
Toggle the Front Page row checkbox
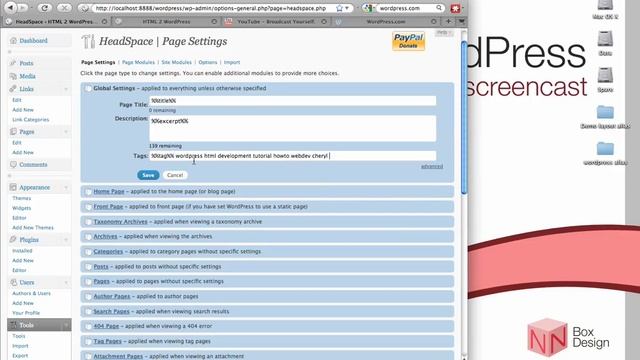(88, 207)
